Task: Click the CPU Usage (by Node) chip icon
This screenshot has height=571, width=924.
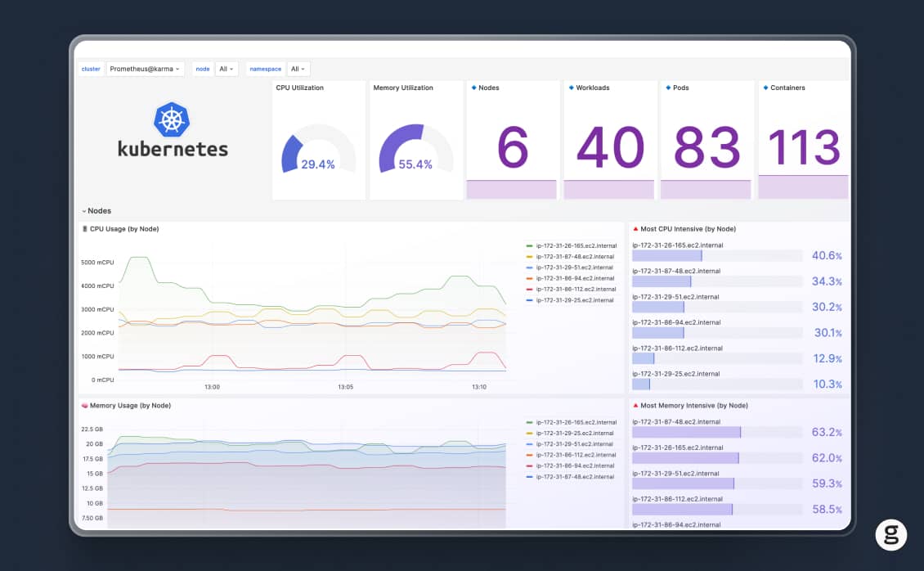Action: (x=85, y=228)
